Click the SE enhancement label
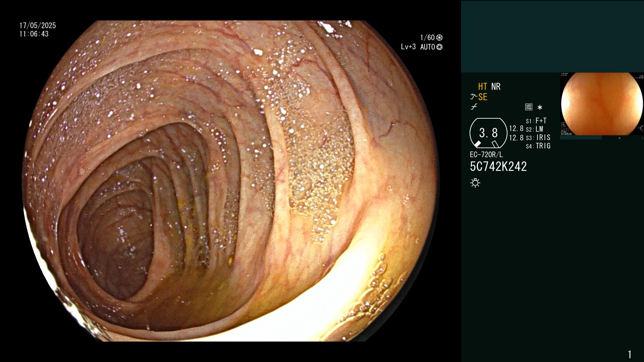644x362 pixels. 483,97
